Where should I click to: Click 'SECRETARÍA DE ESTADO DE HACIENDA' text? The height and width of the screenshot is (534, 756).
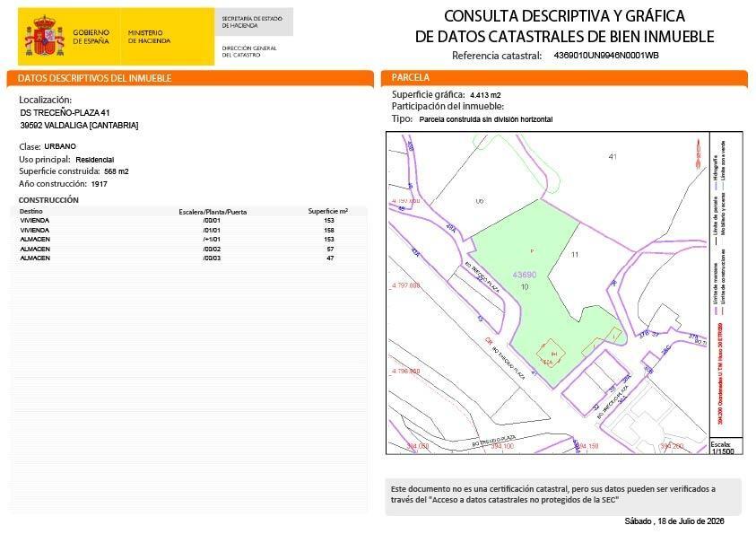(252, 22)
